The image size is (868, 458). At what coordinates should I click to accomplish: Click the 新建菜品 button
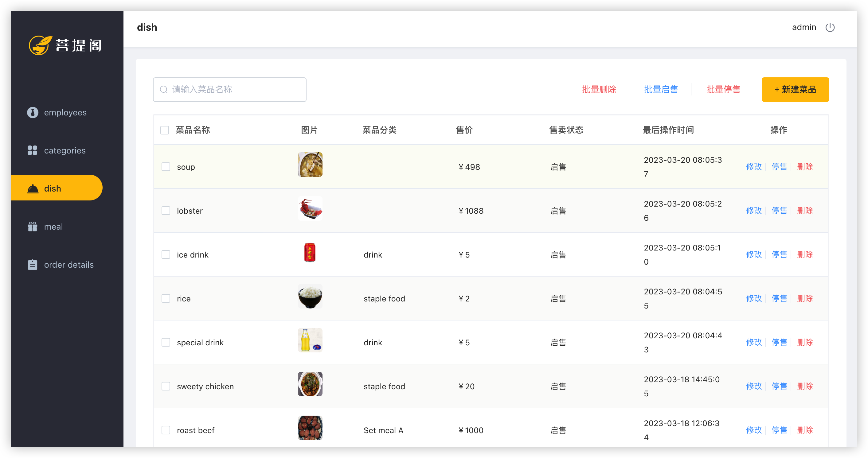[x=795, y=90]
